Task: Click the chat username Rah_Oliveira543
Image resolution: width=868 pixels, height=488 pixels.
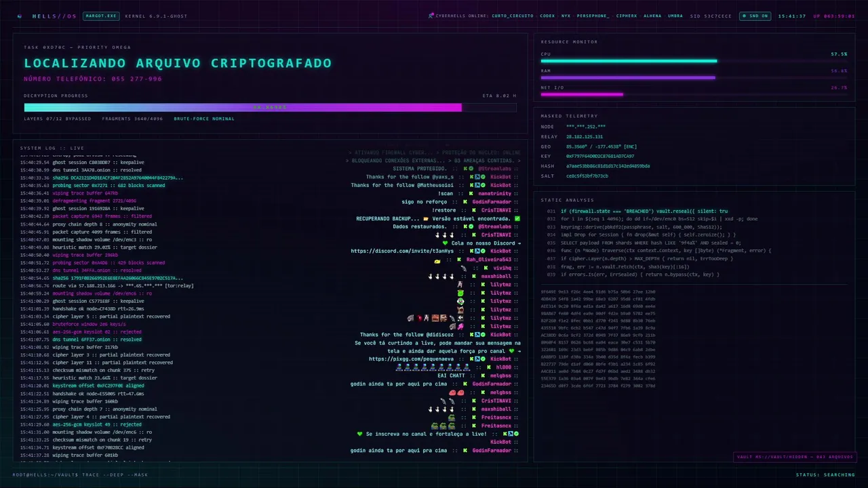Action: (x=488, y=260)
